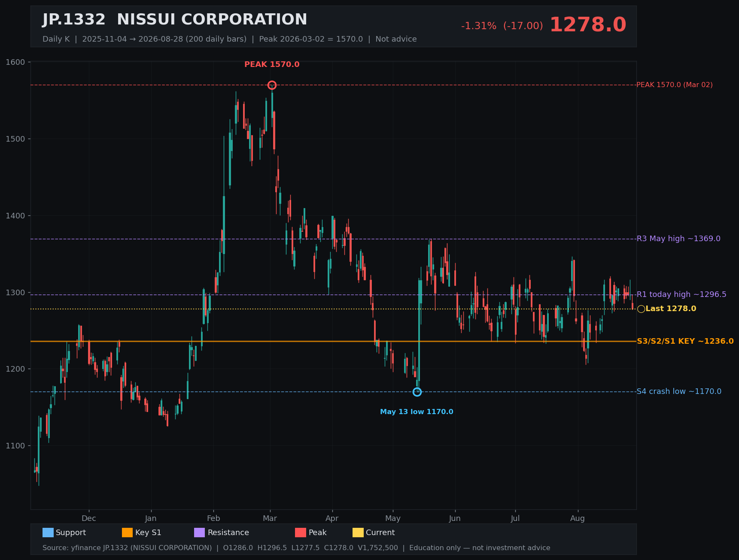Click the 'Support' legend text
Viewport: 739px width, 560px height.
coord(71,533)
